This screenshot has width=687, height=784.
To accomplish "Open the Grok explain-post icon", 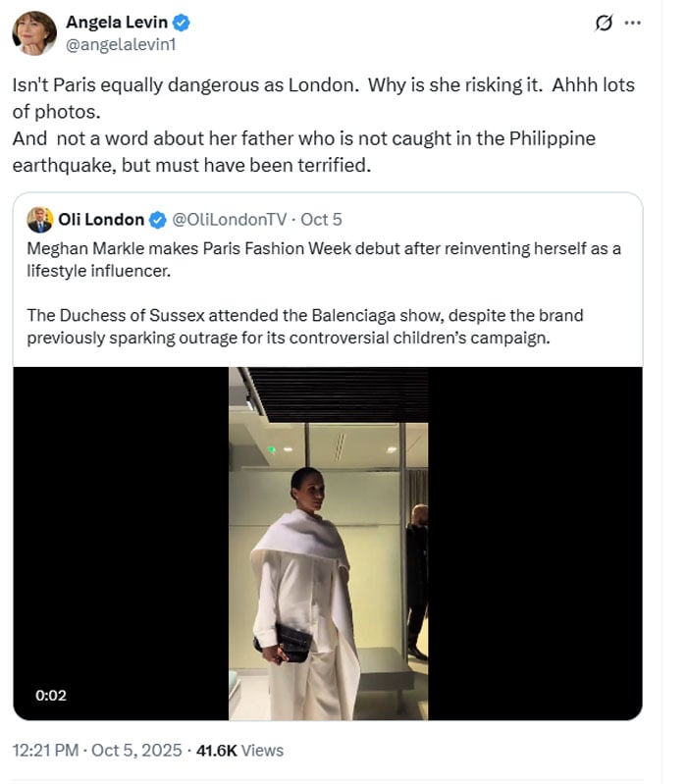I will click(605, 23).
